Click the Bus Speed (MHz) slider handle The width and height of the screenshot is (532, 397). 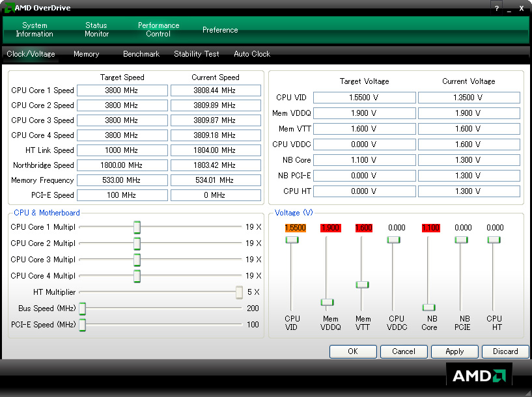(x=83, y=308)
